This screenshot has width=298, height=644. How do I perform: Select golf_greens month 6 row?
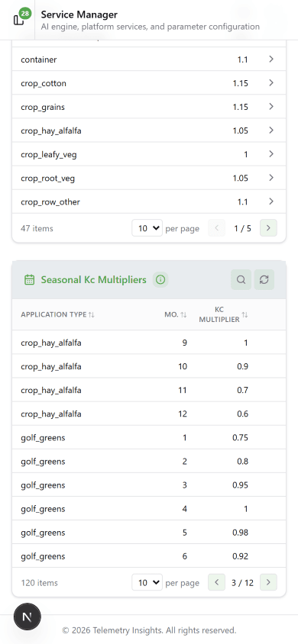(149, 556)
